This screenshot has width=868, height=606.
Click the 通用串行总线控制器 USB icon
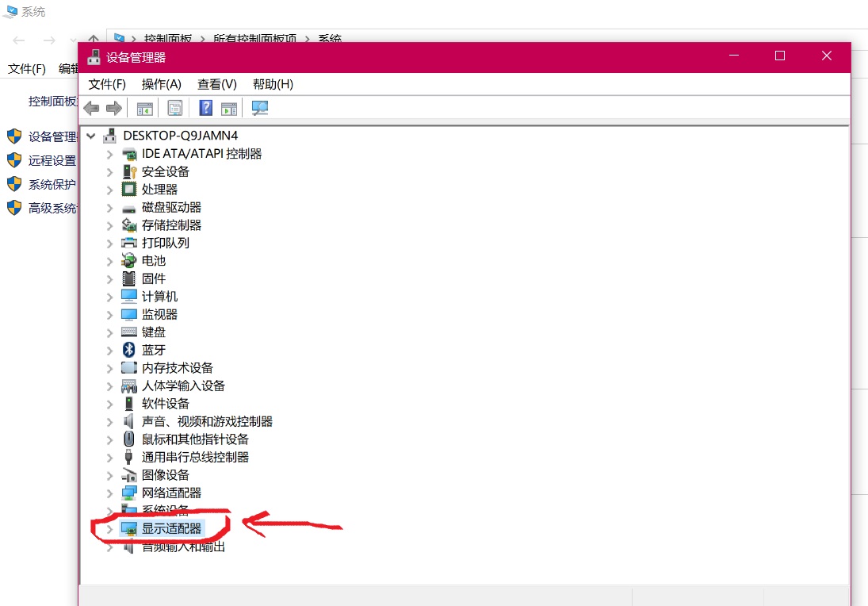point(129,457)
